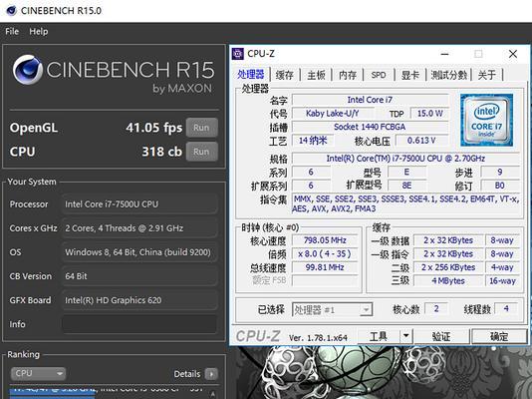
Task: Run the OpenGL benchmark test
Action: pos(201,128)
